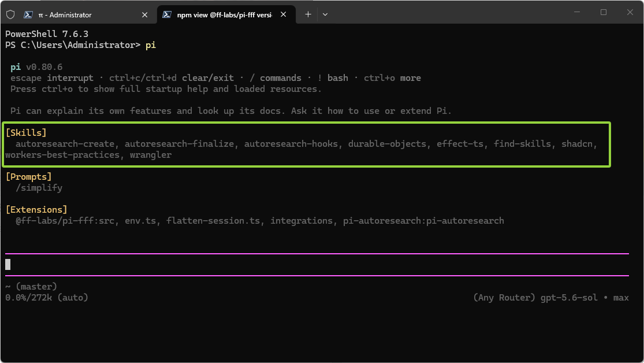Click the ctrl+c/ctrl+d clear/exit hint
644x363 pixels.
(172, 78)
